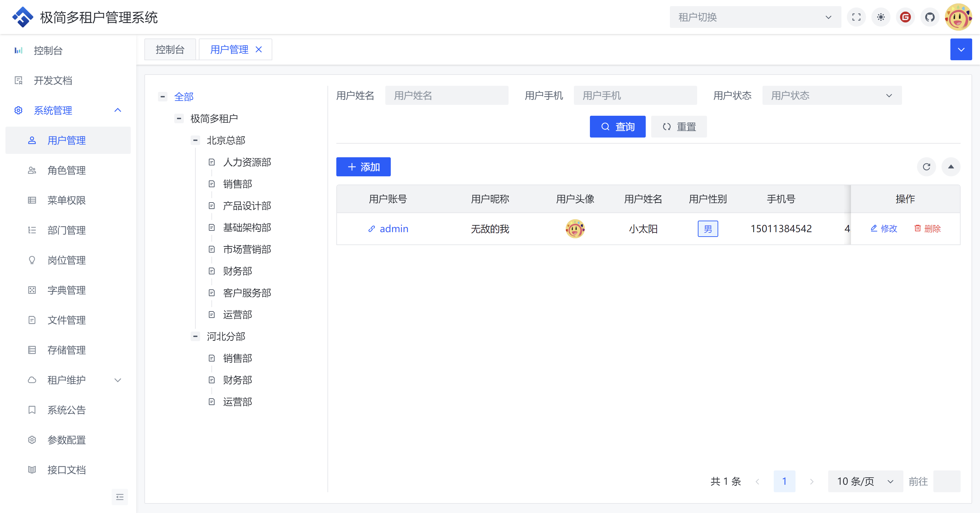Collapse the 北京总部 tree node
The height and width of the screenshot is (513, 980).
(x=195, y=141)
